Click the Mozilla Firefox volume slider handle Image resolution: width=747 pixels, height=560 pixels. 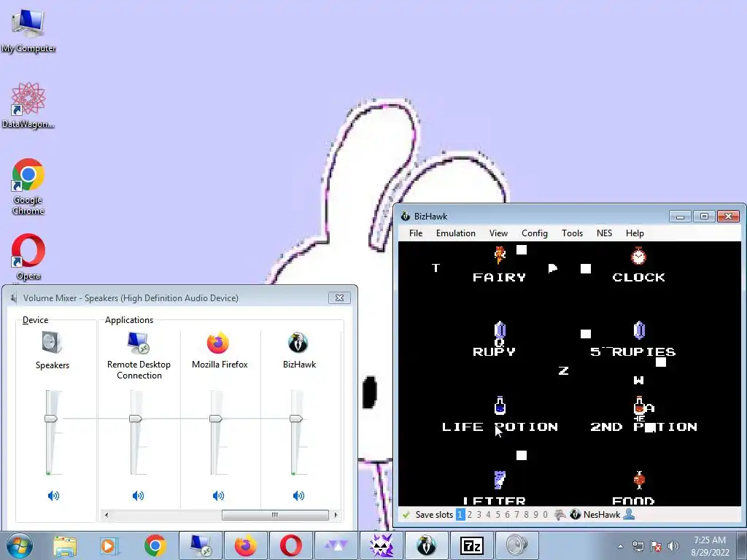click(x=215, y=419)
